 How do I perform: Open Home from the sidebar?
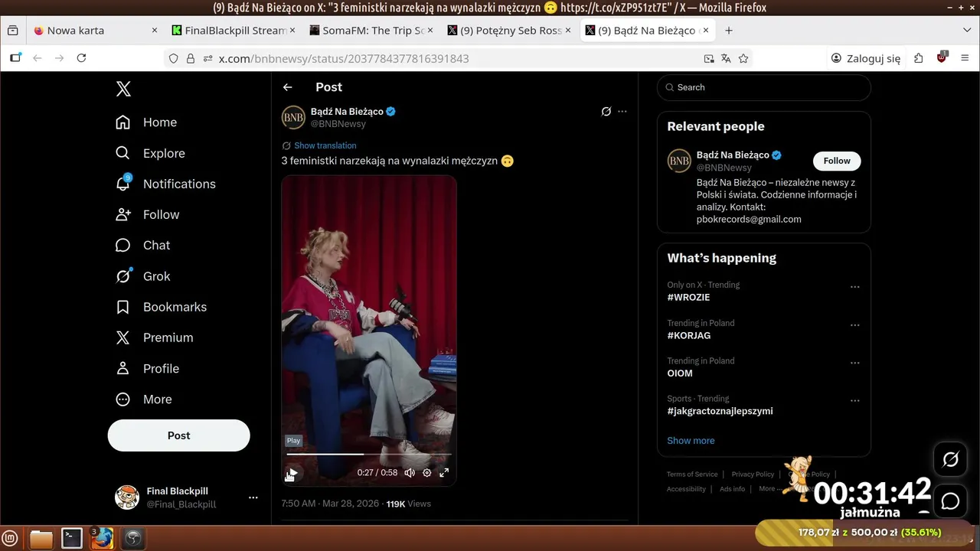146,122
